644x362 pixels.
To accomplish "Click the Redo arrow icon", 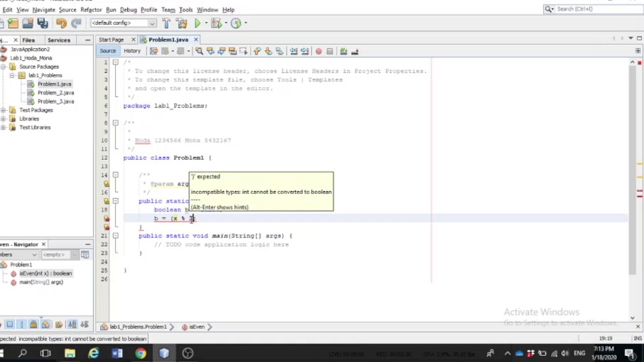I will pyautogui.click(x=76, y=23).
